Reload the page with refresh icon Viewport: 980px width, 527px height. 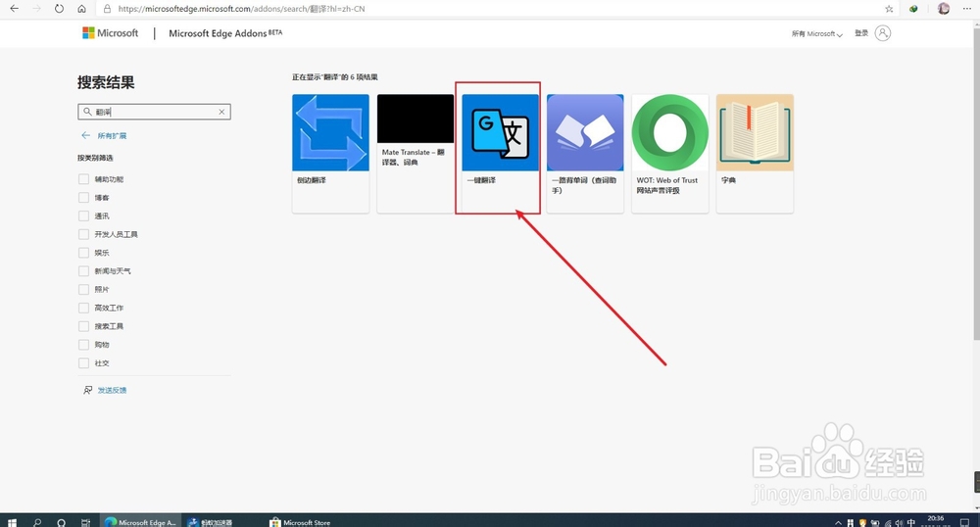pos(59,9)
